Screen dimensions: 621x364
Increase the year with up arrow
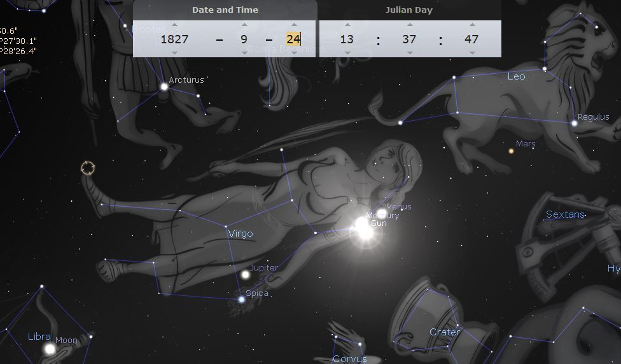coord(174,25)
